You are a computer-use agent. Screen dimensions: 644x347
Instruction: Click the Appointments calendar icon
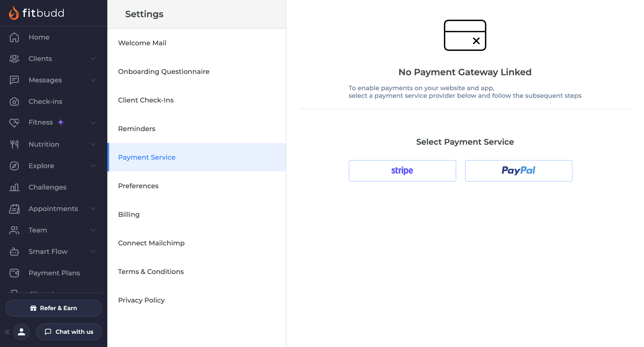[14, 209]
